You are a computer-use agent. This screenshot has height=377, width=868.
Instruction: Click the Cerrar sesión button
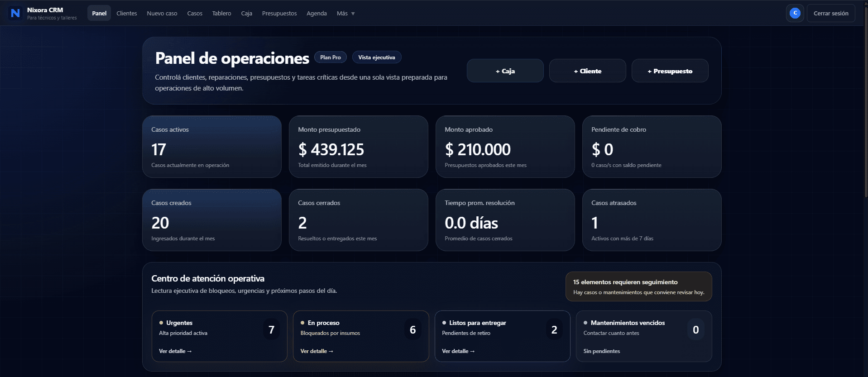pyautogui.click(x=831, y=13)
